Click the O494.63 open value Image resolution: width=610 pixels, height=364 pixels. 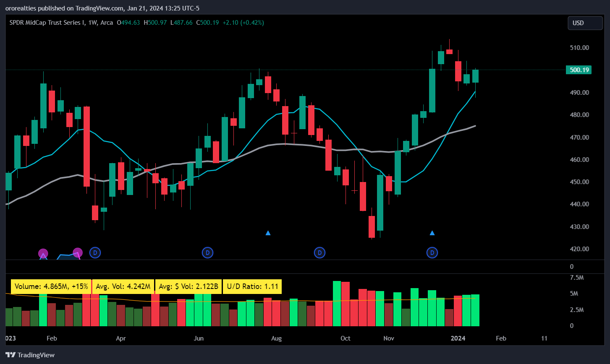coord(128,23)
